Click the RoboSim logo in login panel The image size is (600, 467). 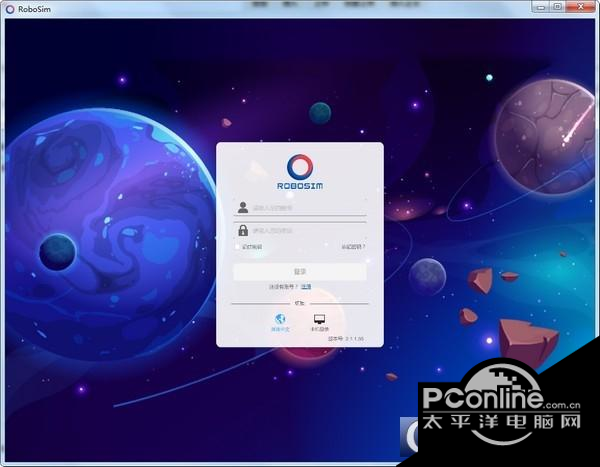tap(300, 172)
